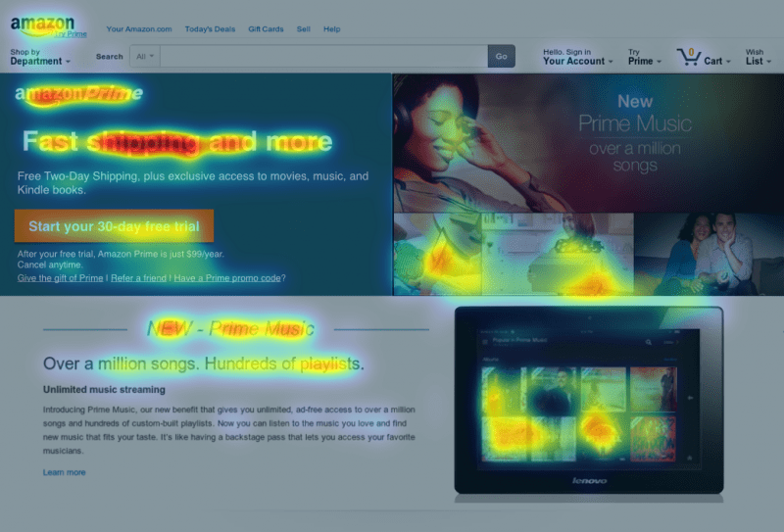Go to Today's Deals

click(x=210, y=29)
